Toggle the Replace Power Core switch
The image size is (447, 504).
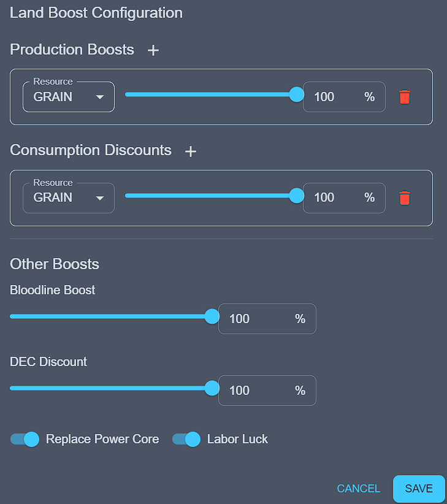pos(25,439)
